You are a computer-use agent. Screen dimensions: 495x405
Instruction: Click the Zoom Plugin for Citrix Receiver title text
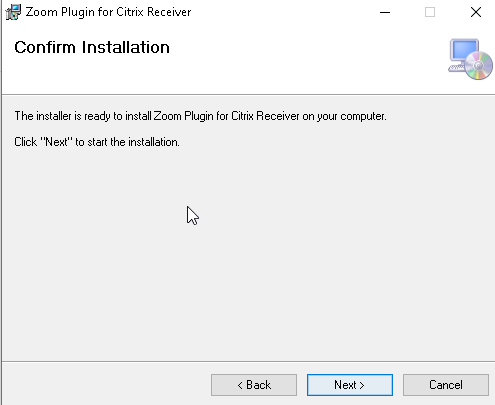click(108, 12)
